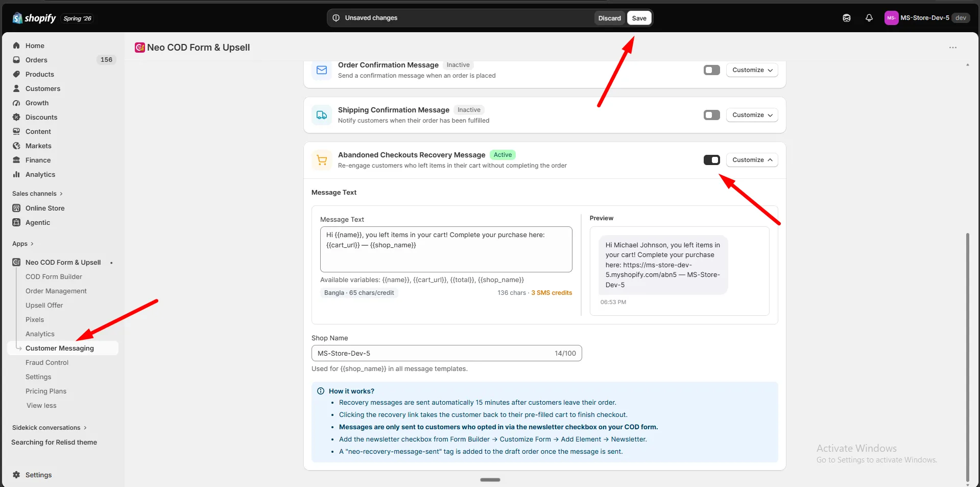Image resolution: width=980 pixels, height=487 pixels.
Task: Expand Sidekick conversations section
Action: point(50,428)
